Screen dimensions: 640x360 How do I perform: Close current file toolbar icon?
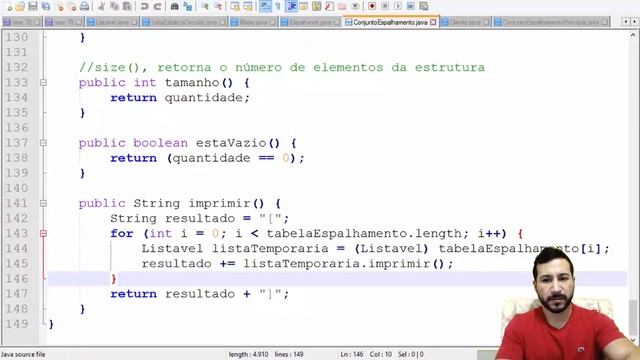click(x=59, y=6)
